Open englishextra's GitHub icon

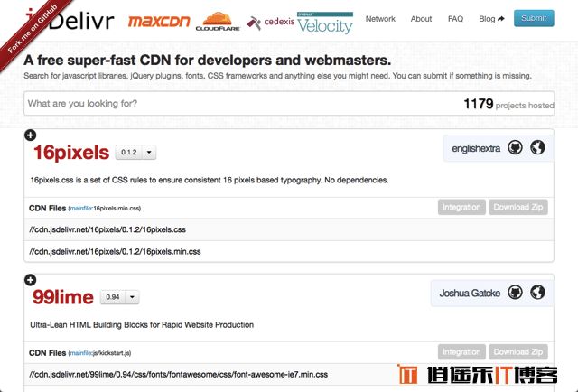tap(515, 147)
